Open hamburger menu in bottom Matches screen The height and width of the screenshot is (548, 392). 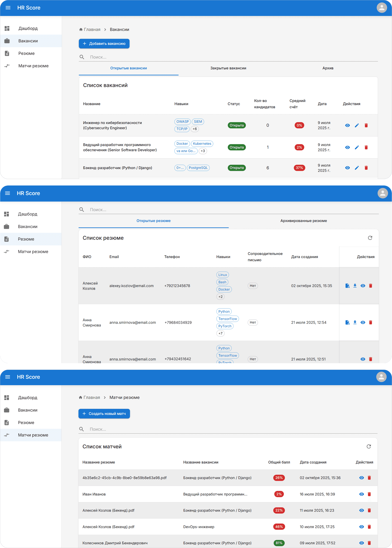[x=7, y=377]
